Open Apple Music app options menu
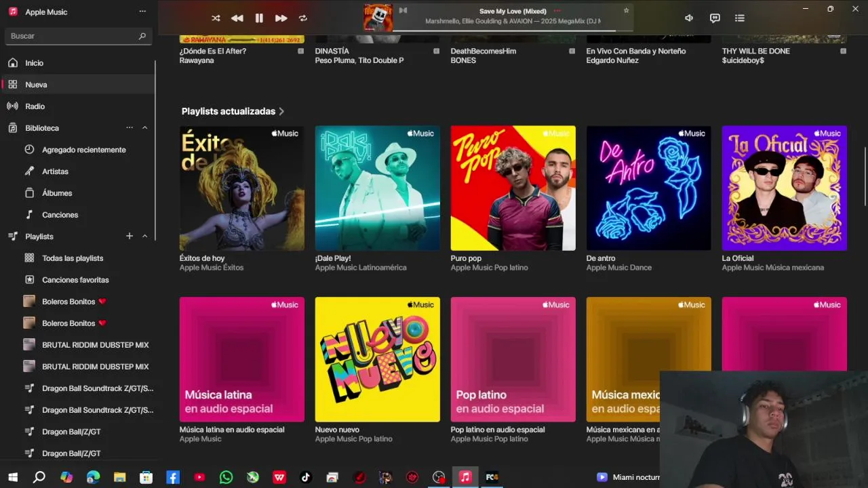 142,12
